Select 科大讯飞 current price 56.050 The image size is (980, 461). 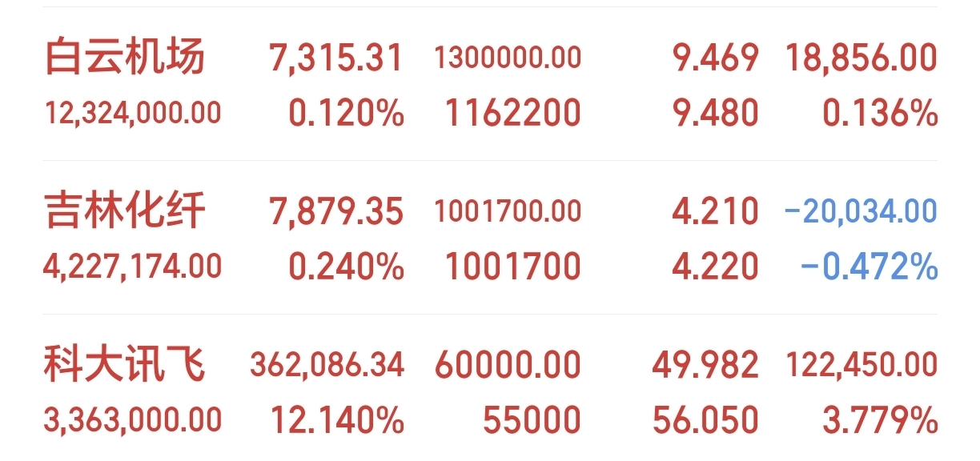pyautogui.click(x=705, y=420)
